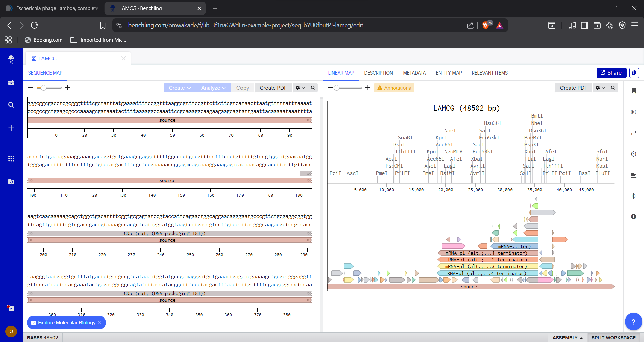Screen dimensions: 644x342
Task: Switch to the DESCRIPTION tab
Action: 378,73
